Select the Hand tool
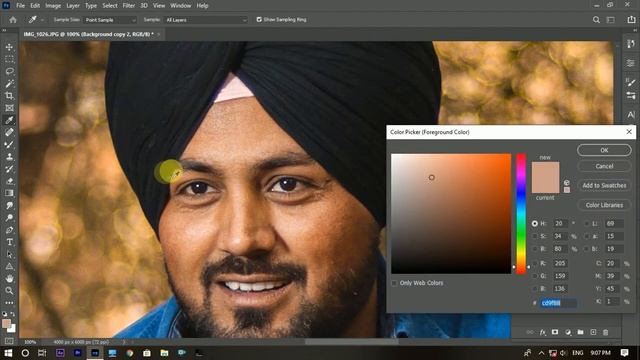Screen dimensions: 640x360 pos(9,278)
